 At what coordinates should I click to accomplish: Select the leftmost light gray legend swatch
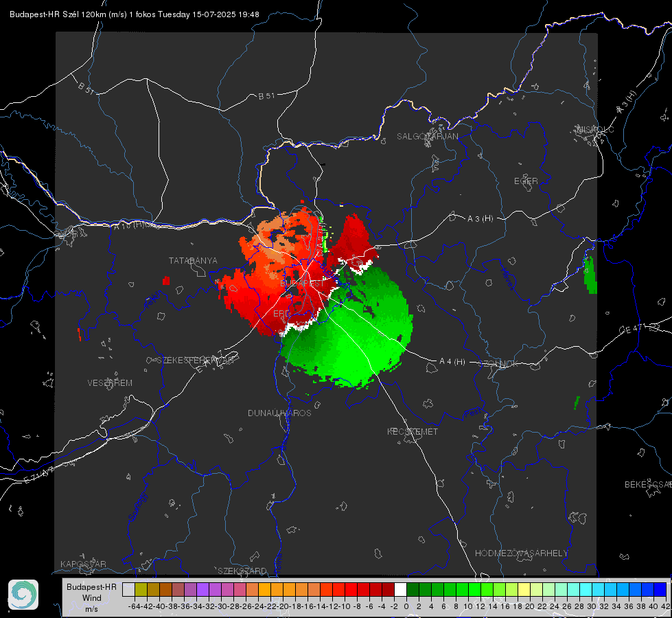pyautogui.click(x=128, y=589)
